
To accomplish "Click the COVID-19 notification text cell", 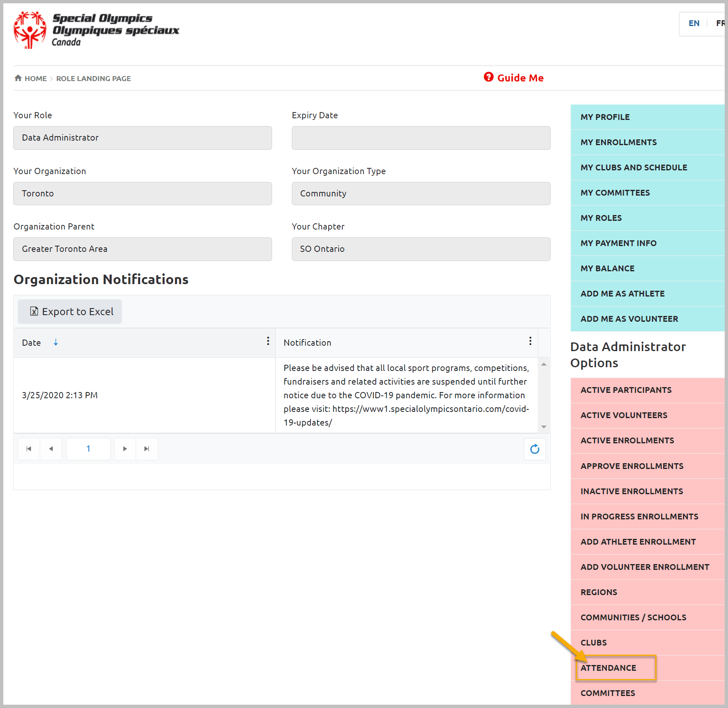I will click(x=406, y=395).
